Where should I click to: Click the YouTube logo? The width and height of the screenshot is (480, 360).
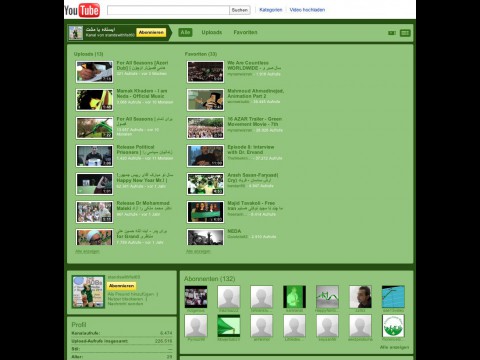[x=82, y=10]
